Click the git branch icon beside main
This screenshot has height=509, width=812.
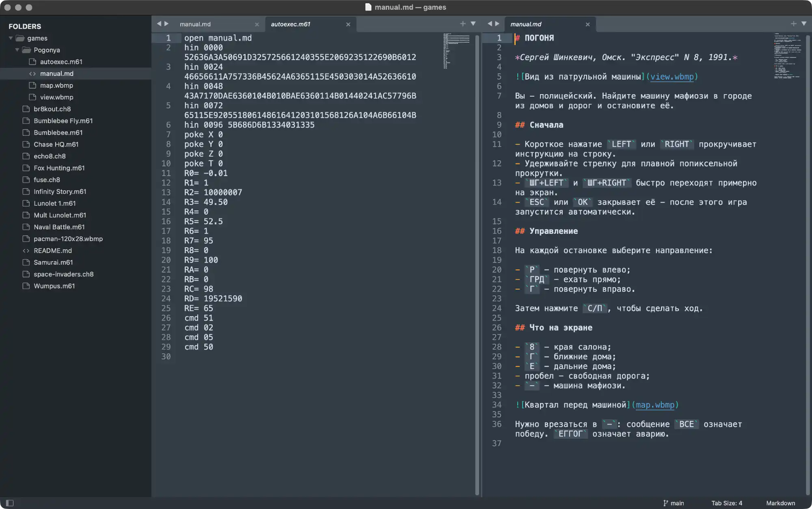pos(665,503)
